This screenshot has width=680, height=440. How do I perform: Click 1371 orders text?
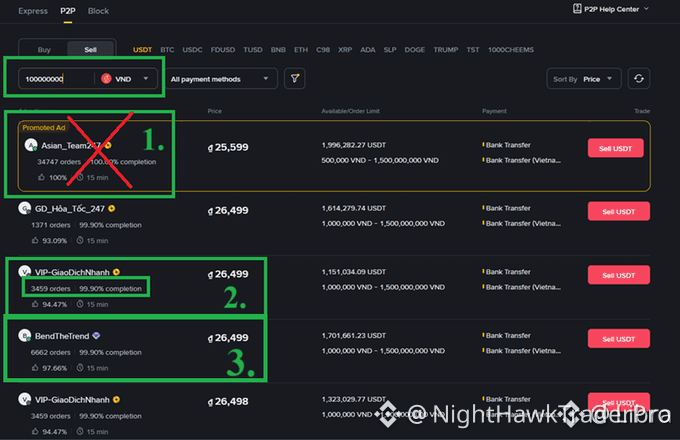pyautogui.click(x=50, y=225)
